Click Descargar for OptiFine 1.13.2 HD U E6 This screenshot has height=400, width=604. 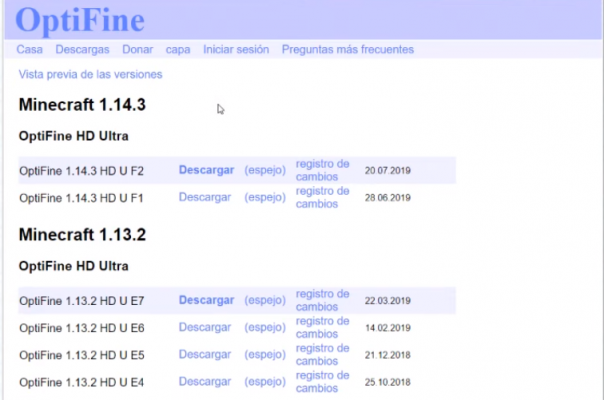click(x=205, y=327)
